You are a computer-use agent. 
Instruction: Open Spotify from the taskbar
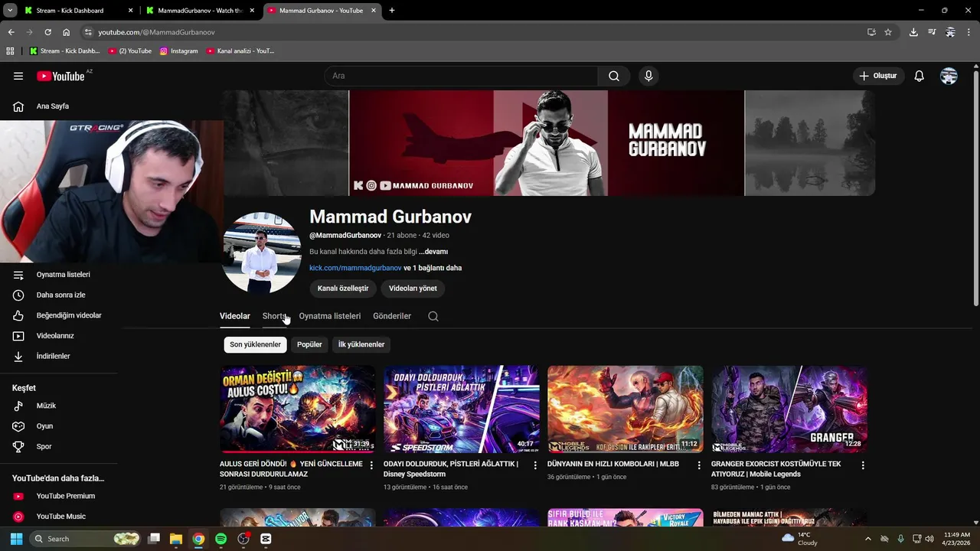[220, 539]
